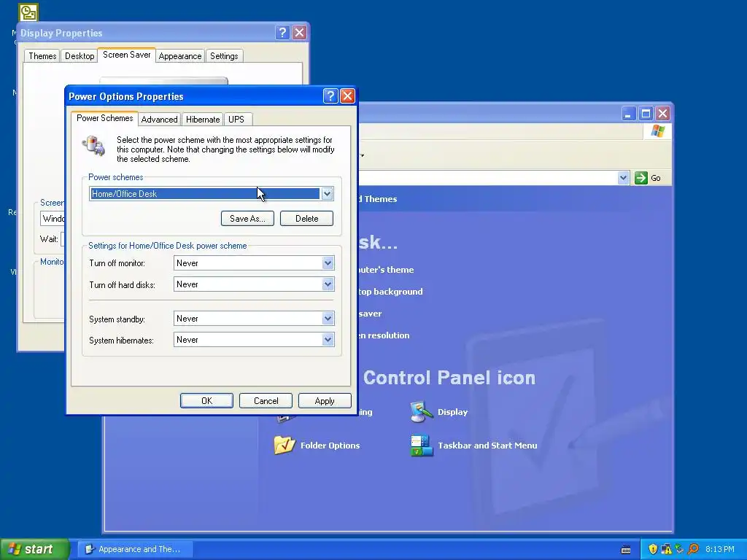
Task: Click Appearance and Themes taskbar button
Action: point(136,549)
